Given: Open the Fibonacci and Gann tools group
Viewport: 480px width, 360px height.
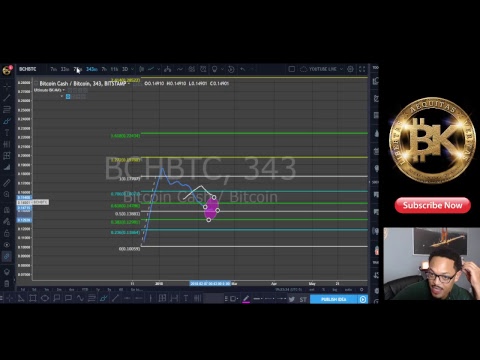Looking at the screenshot, I should click(x=7, y=109).
